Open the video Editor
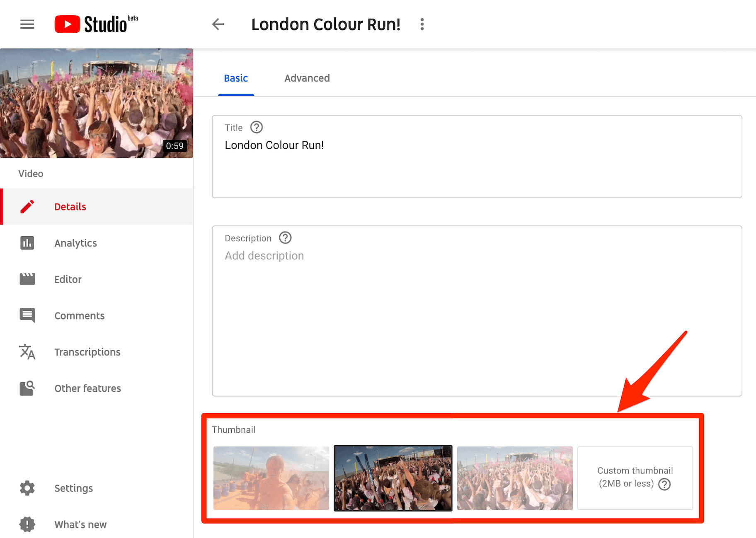This screenshot has width=756, height=538. 68,279
